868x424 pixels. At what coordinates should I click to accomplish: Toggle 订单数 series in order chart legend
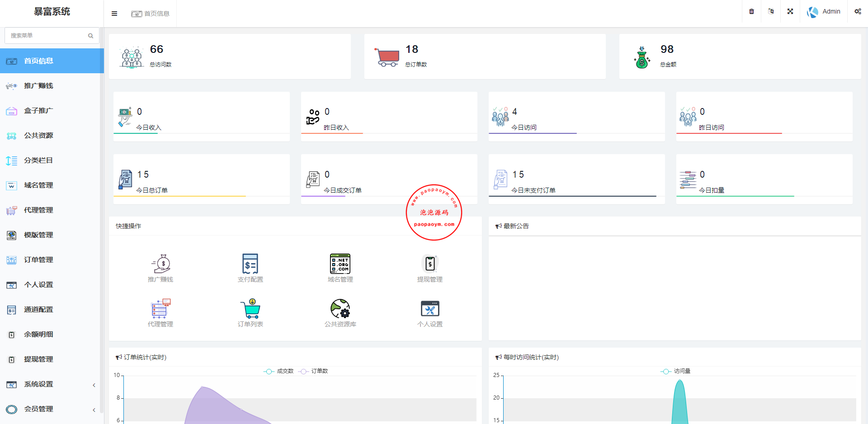(313, 371)
